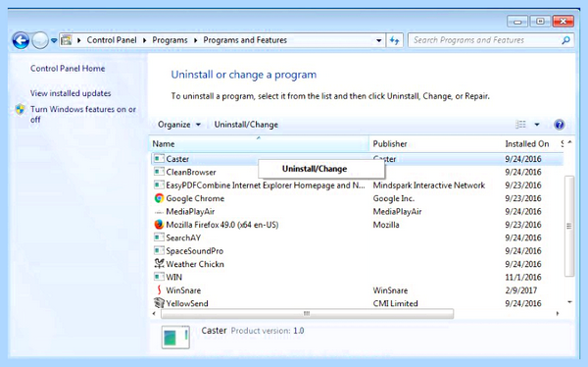Click the Mozilla Firefox program icon
Screen dimensions: 588x367
click(159, 225)
